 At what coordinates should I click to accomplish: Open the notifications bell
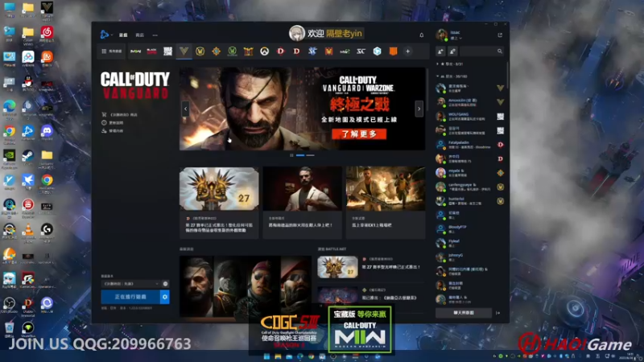pos(421,35)
